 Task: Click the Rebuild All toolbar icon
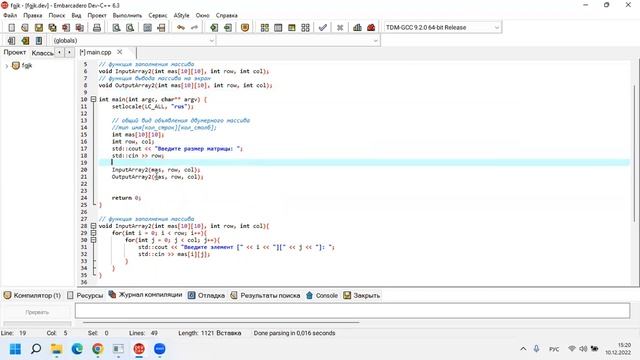(x=305, y=27)
